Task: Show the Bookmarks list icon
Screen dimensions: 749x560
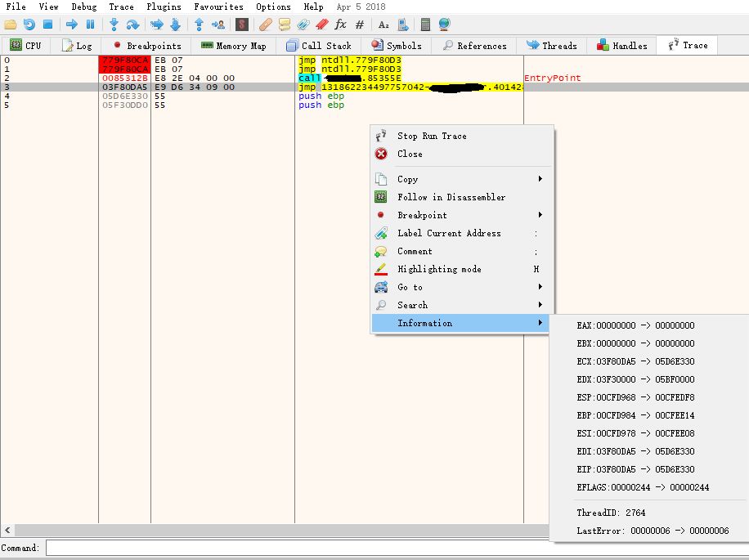Action: point(322,25)
